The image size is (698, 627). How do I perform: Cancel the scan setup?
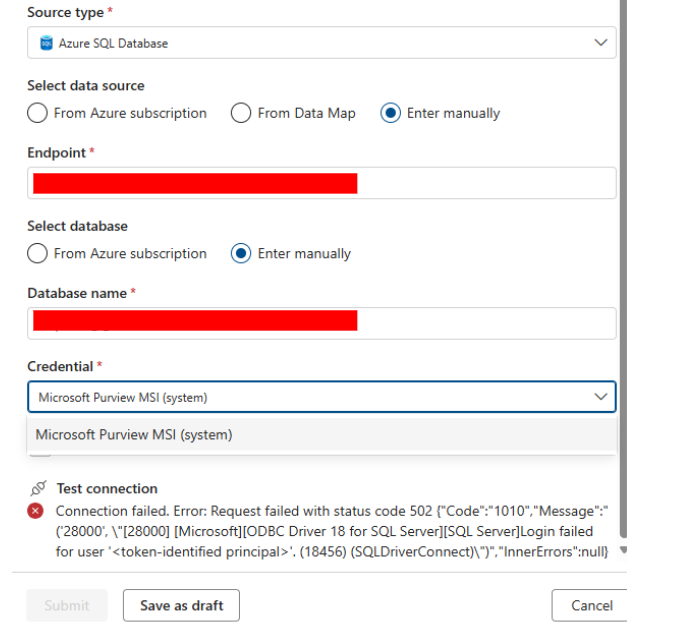[591, 605]
